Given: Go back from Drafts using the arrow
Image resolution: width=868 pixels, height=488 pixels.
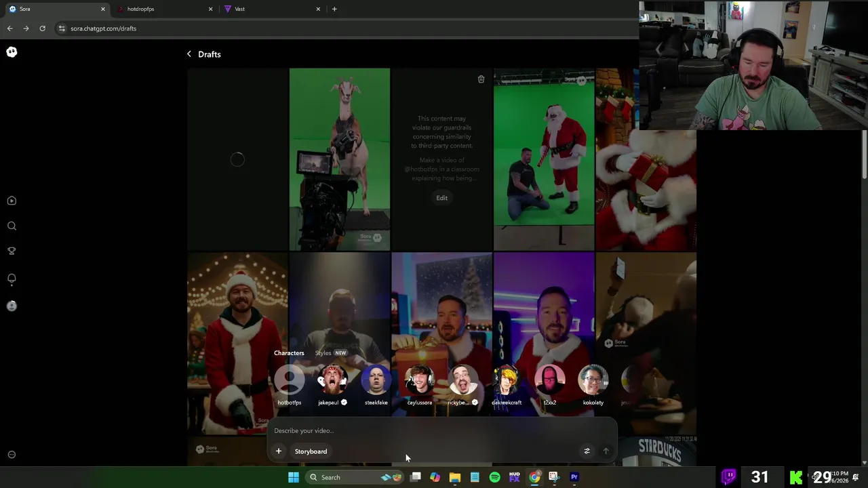Looking at the screenshot, I should pos(189,54).
